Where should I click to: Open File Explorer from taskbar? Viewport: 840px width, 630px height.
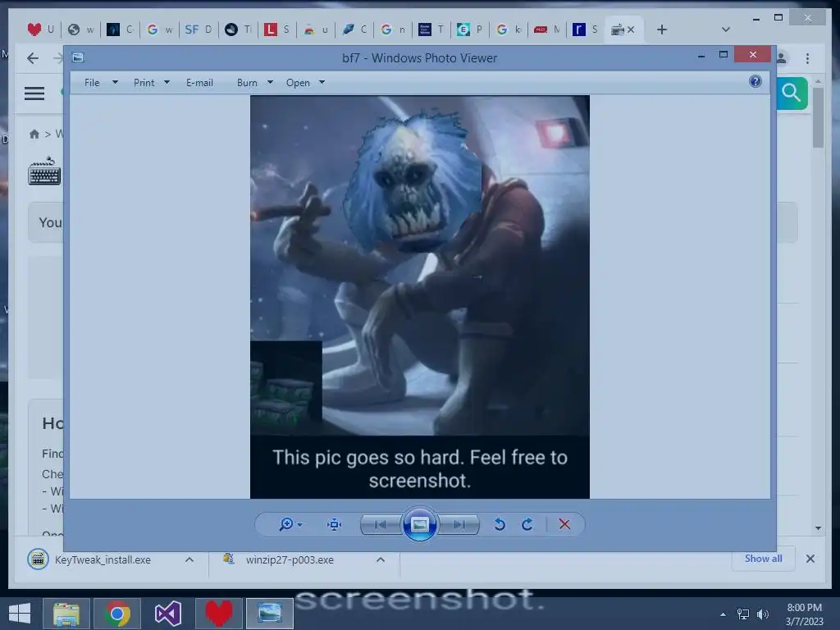click(x=66, y=614)
